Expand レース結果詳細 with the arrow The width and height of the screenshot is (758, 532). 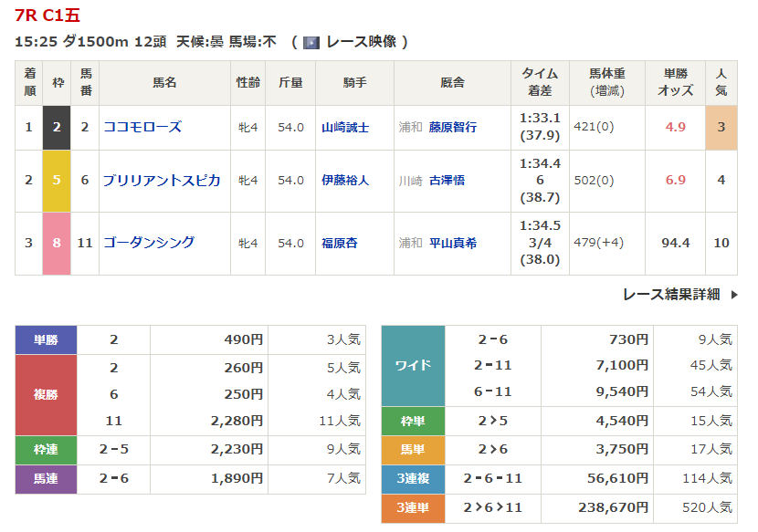click(x=679, y=295)
